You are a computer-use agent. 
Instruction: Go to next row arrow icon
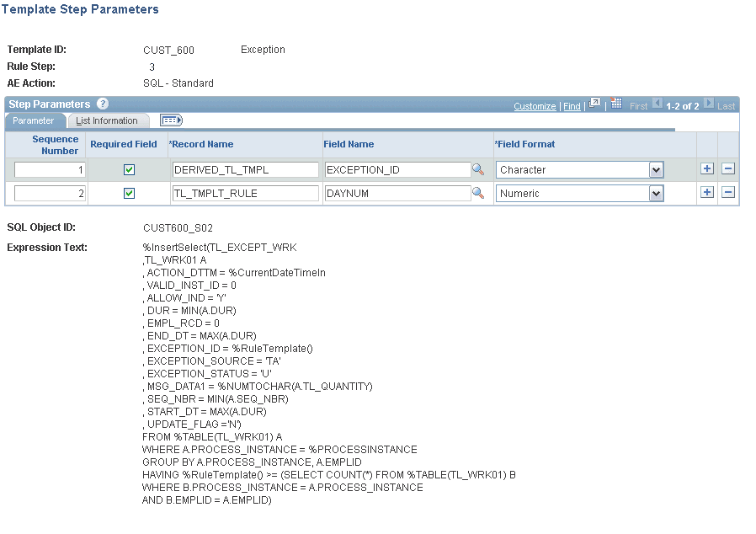coord(708,104)
